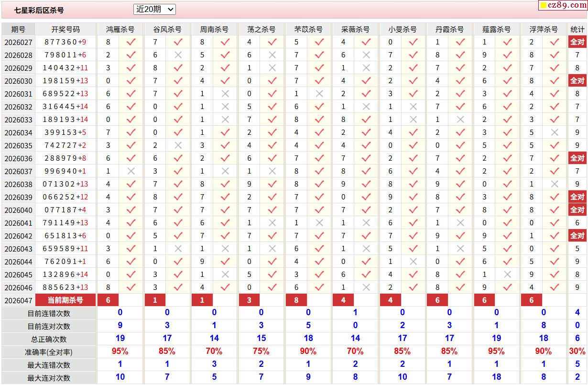Select the 小旻杀号 column header
The height and width of the screenshot is (385, 588).
click(403, 29)
